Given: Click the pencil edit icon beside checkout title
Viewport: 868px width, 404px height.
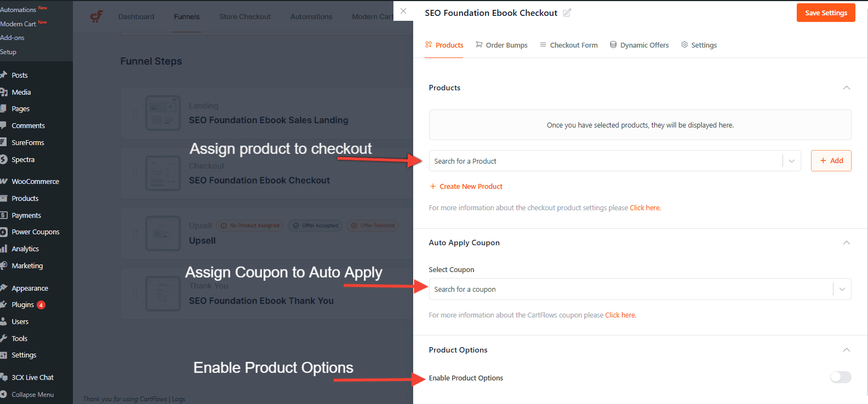Looking at the screenshot, I should coord(567,12).
